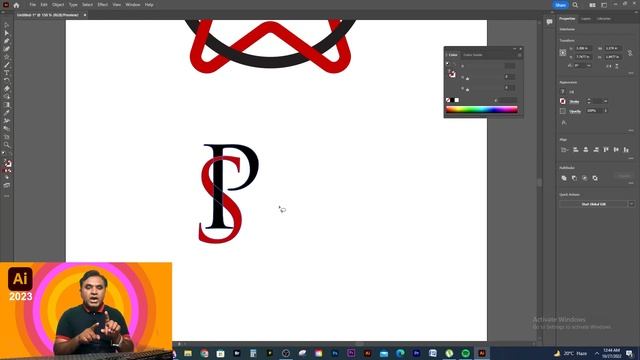This screenshot has height=360, width=640.
Task: Click Horizontal Align Right icon
Action: (x=596, y=150)
